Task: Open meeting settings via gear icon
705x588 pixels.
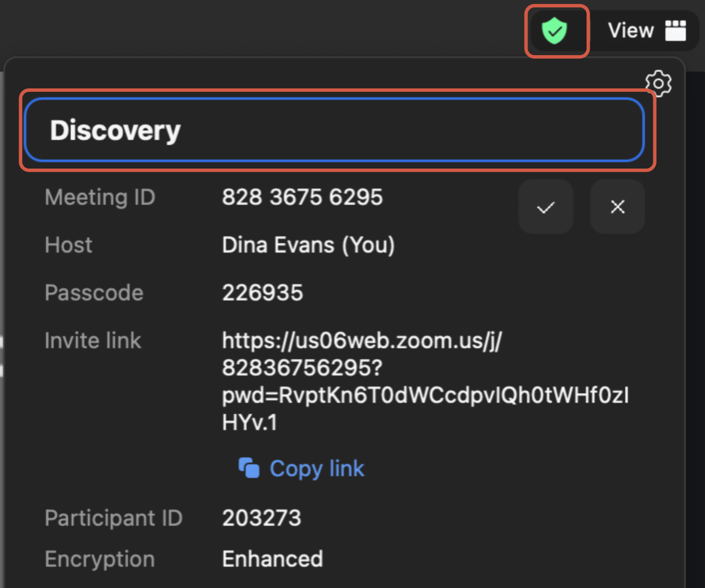Action: [x=658, y=83]
